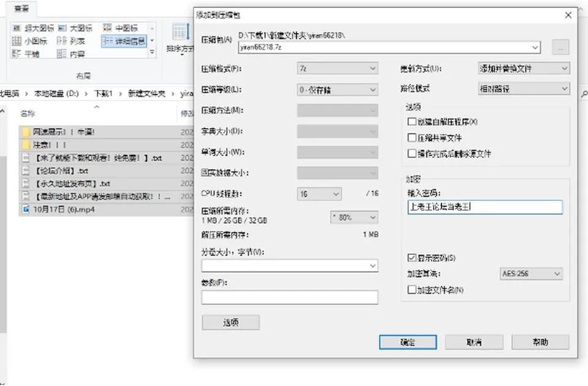Click the 输入密码 password field

click(485, 207)
